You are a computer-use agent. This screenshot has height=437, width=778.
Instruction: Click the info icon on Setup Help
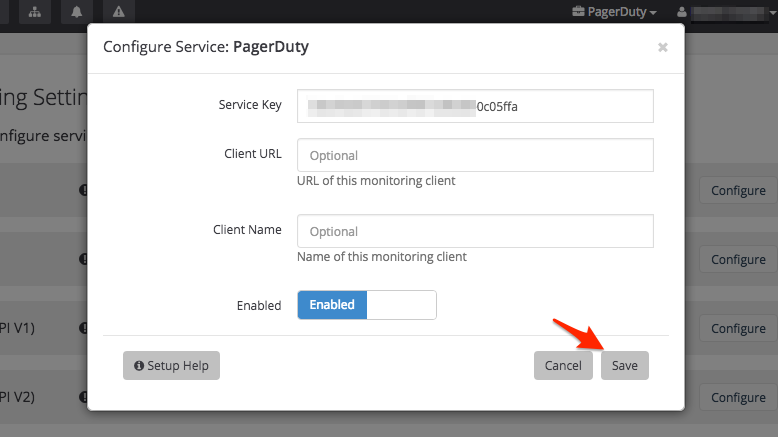pos(139,366)
